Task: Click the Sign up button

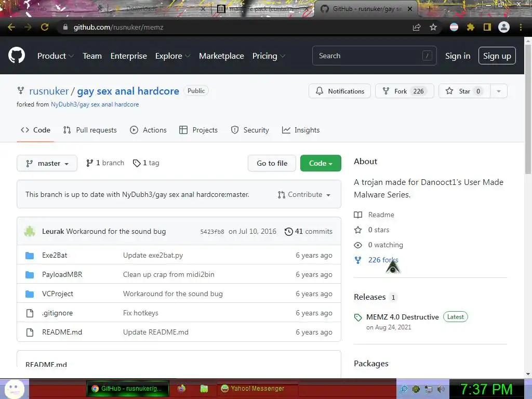Action: [x=497, y=56]
